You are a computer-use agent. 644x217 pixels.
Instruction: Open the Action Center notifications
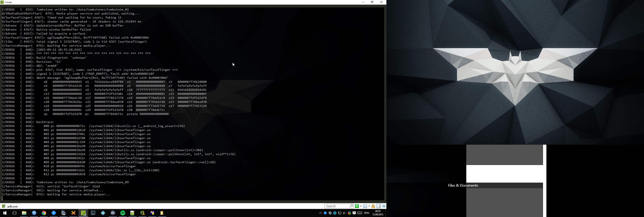(354, 213)
